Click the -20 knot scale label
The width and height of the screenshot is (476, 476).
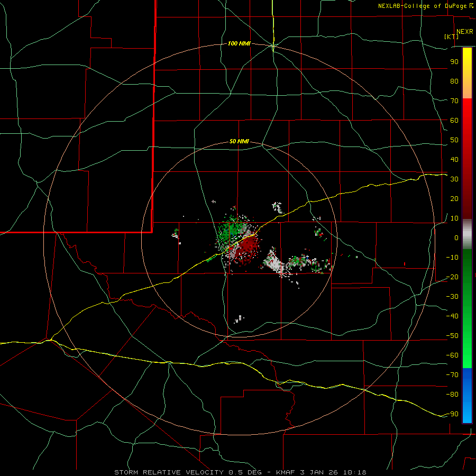click(x=452, y=277)
